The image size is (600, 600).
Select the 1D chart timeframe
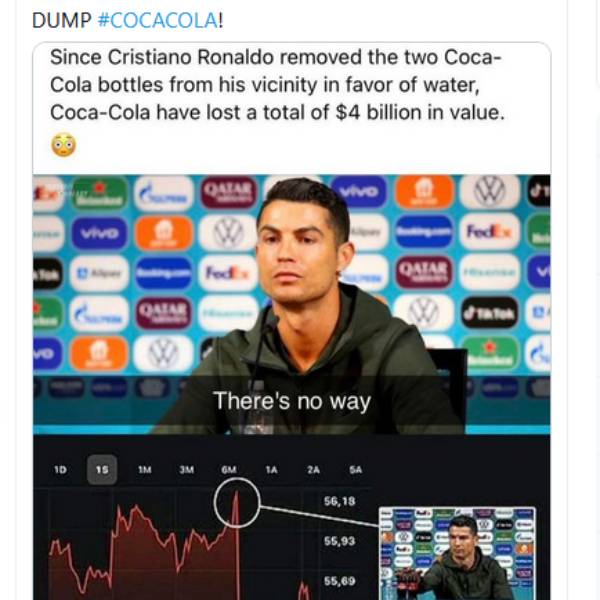[x=60, y=469]
